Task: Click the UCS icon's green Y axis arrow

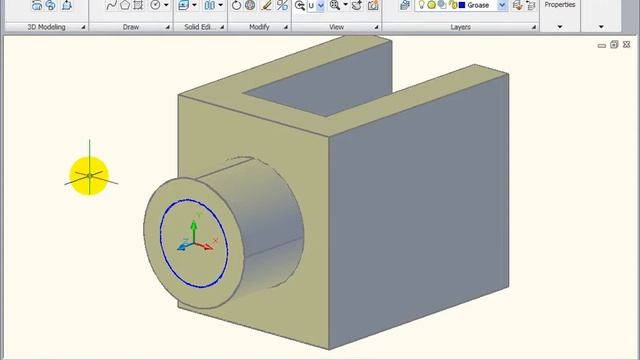Action: (194, 231)
